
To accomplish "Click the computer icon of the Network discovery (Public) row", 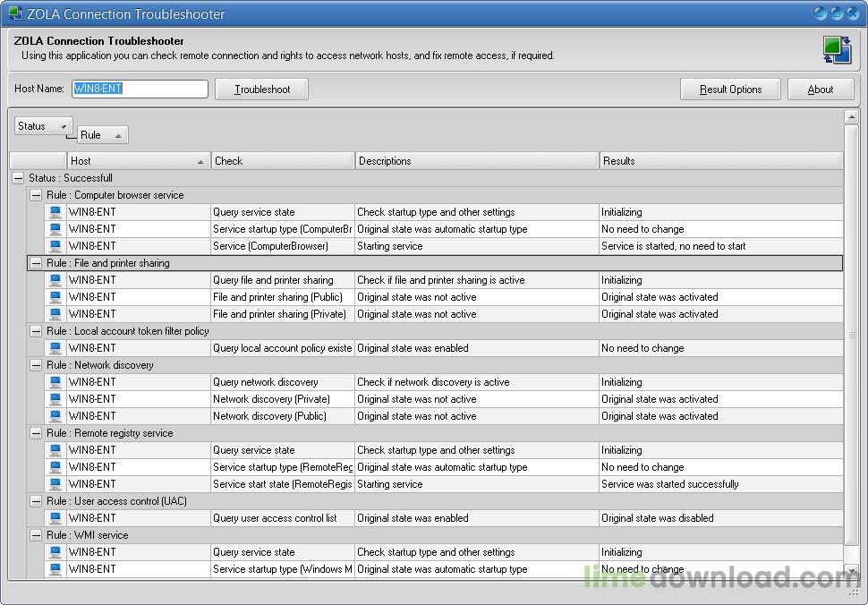I will pyautogui.click(x=55, y=415).
